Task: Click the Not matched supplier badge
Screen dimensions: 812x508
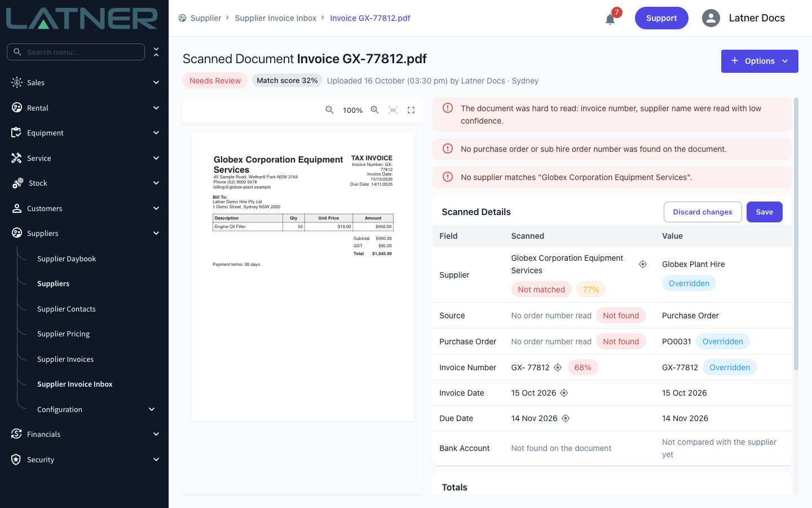Action: (x=541, y=290)
